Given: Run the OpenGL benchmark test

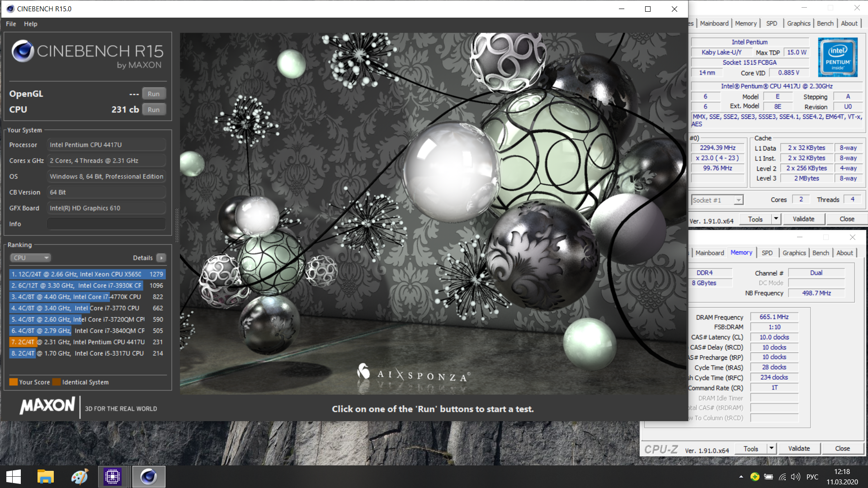Looking at the screenshot, I should point(154,94).
